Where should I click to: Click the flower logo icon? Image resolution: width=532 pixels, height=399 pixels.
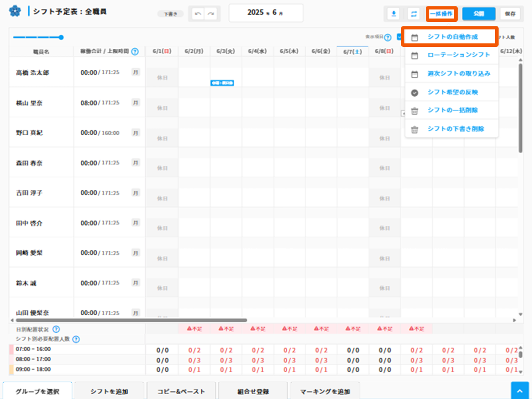(x=15, y=11)
